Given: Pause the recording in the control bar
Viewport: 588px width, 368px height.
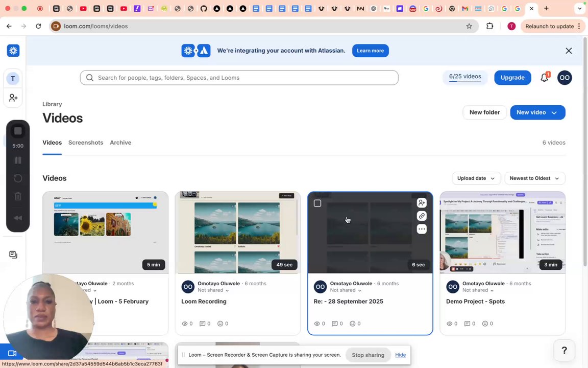Looking at the screenshot, I should (18, 160).
